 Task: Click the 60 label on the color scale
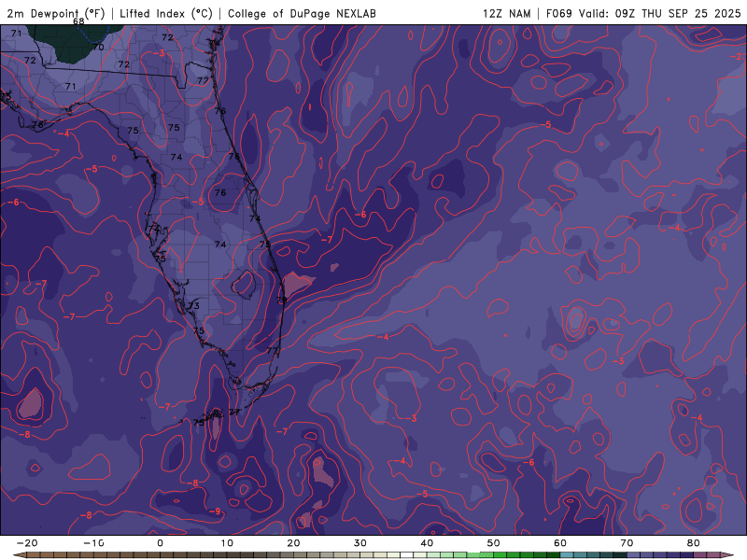click(x=560, y=543)
